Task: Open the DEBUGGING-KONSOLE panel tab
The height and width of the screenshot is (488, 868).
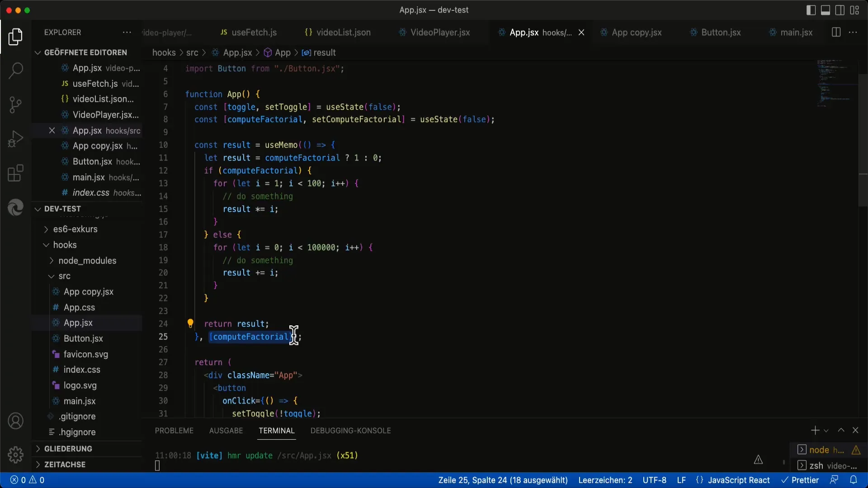Action: point(351,431)
